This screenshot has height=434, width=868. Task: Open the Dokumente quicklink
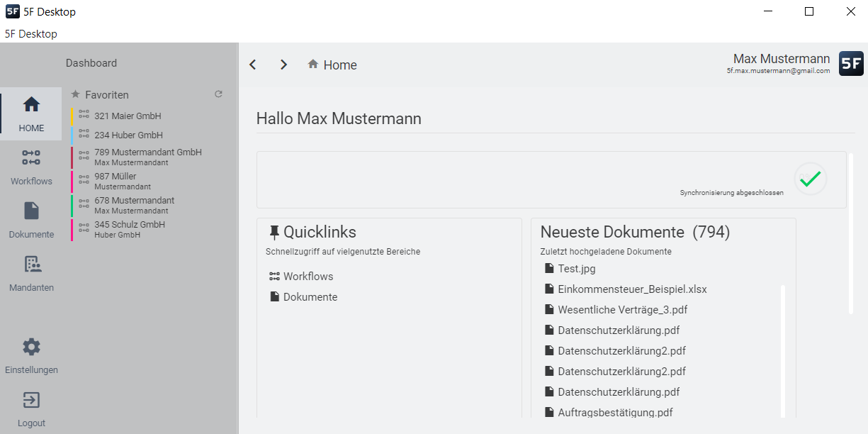pyautogui.click(x=310, y=297)
